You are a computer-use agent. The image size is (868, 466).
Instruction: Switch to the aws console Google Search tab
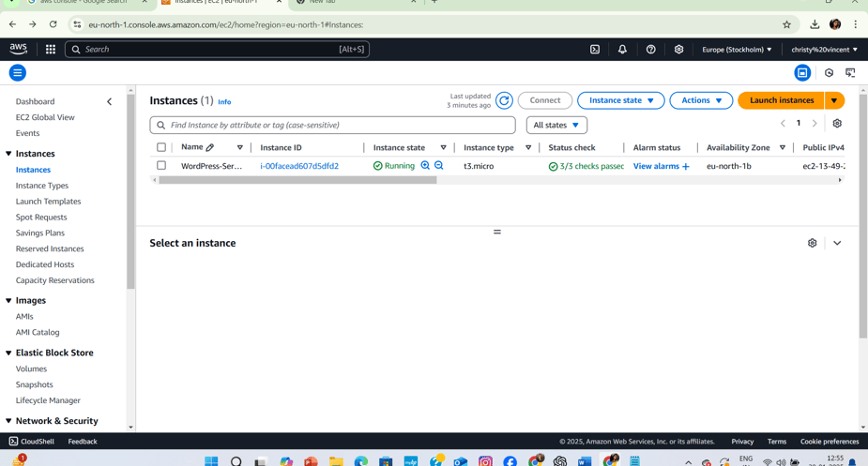point(85,3)
